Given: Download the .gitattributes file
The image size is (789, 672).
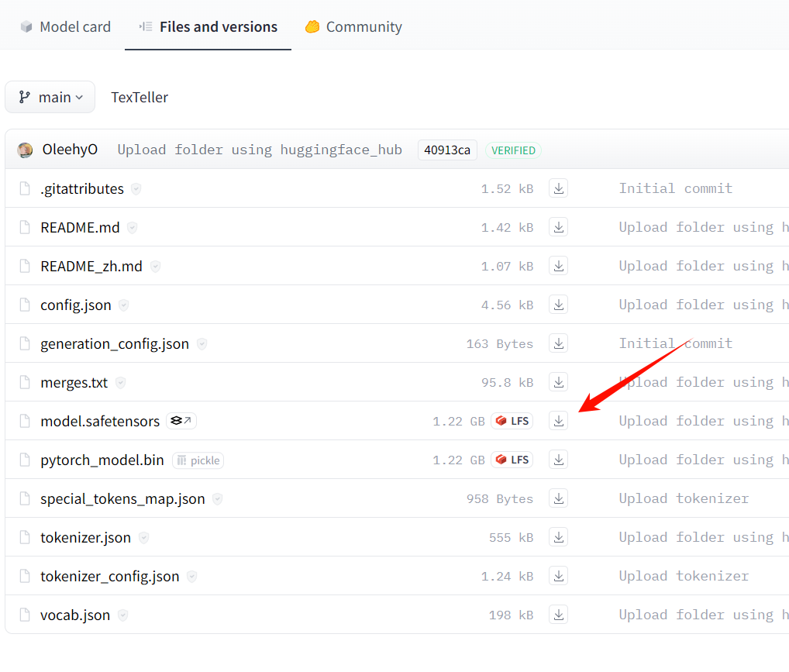Looking at the screenshot, I should pyautogui.click(x=559, y=188).
